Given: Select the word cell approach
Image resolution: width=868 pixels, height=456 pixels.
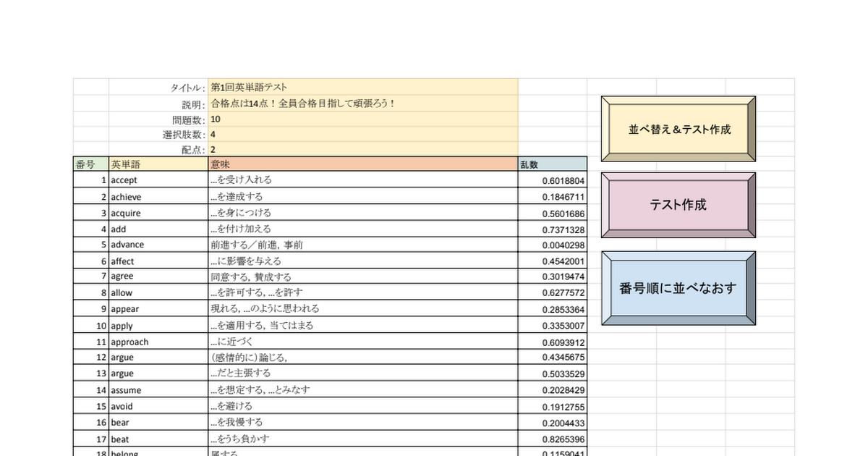Looking at the screenshot, I should pyautogui.click(x=158, y=341).
